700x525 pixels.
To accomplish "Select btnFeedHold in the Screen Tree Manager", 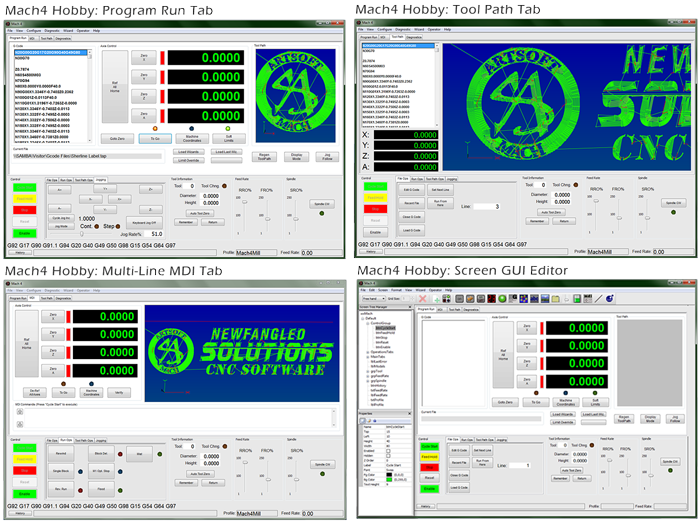I will click(x=385, y=333).
